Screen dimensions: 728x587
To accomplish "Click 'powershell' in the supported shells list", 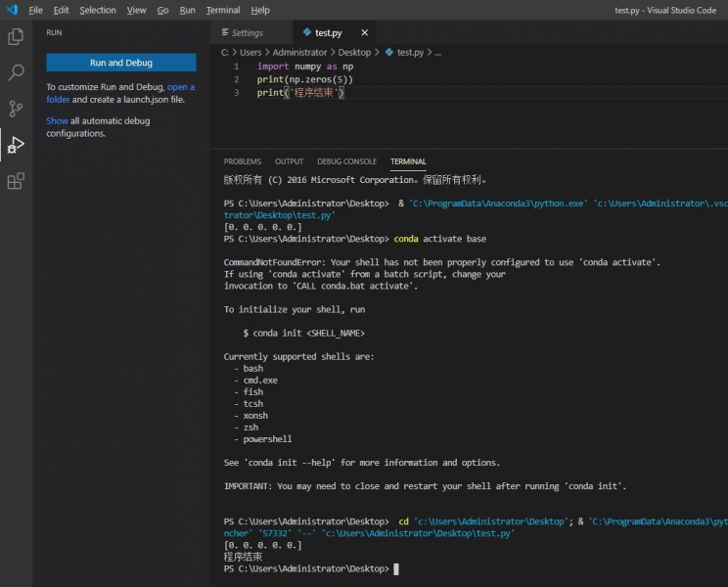I will pyautogui.click(x=267, y=439).
